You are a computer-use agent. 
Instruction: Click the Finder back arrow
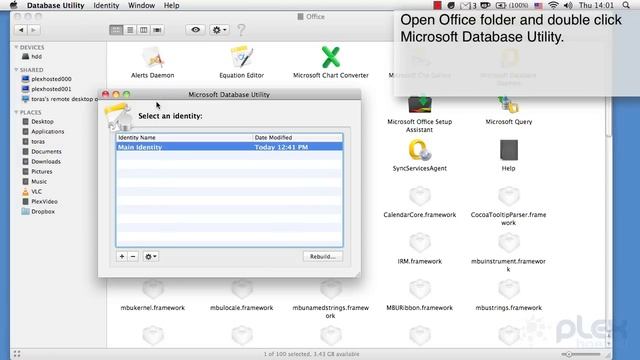point(21,30)
